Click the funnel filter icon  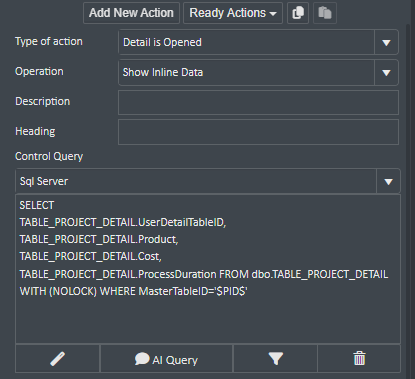tap(275, 359)
